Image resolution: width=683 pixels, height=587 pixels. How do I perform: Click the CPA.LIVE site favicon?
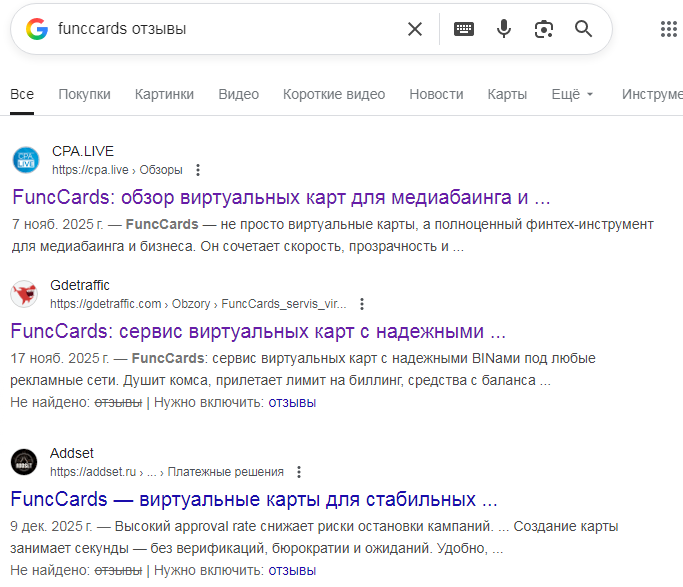(25, 160)
